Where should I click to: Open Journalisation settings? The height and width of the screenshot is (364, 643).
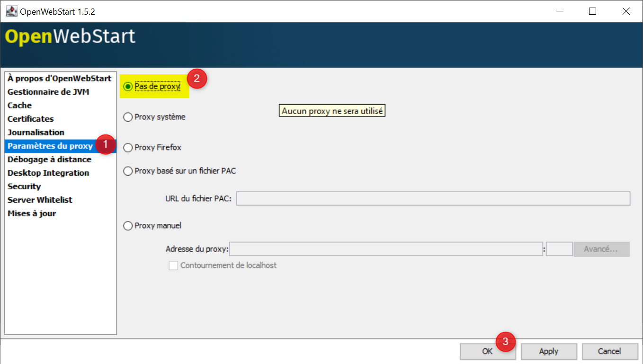[x=36, y=133]
